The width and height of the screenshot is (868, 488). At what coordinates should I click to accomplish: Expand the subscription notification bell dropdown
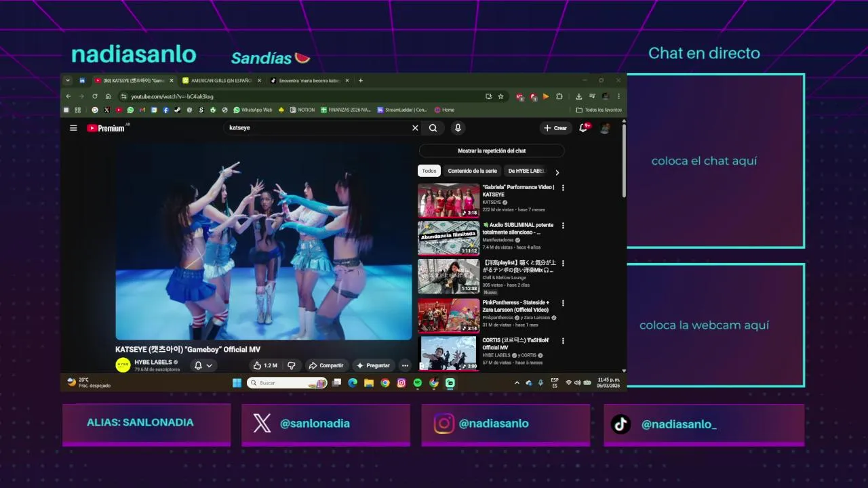pos(203,365)
